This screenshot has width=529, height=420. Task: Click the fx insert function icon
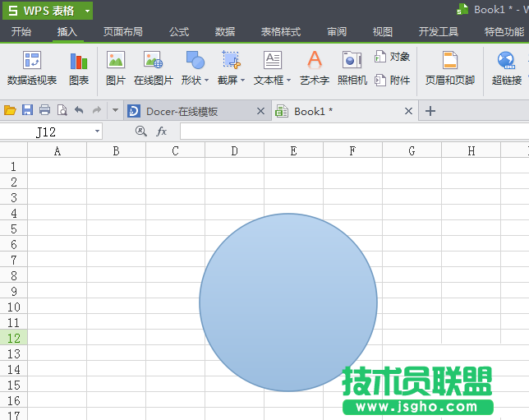[162, 131]
